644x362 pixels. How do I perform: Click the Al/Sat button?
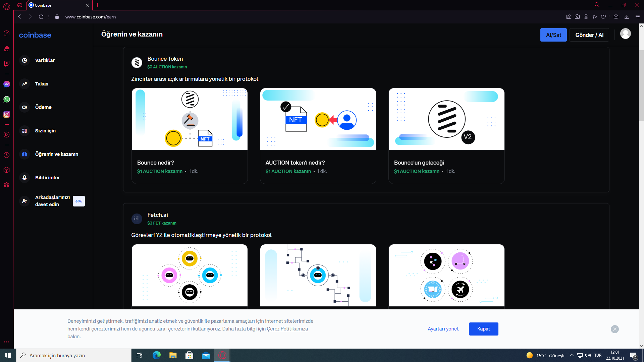pos(553,35)
